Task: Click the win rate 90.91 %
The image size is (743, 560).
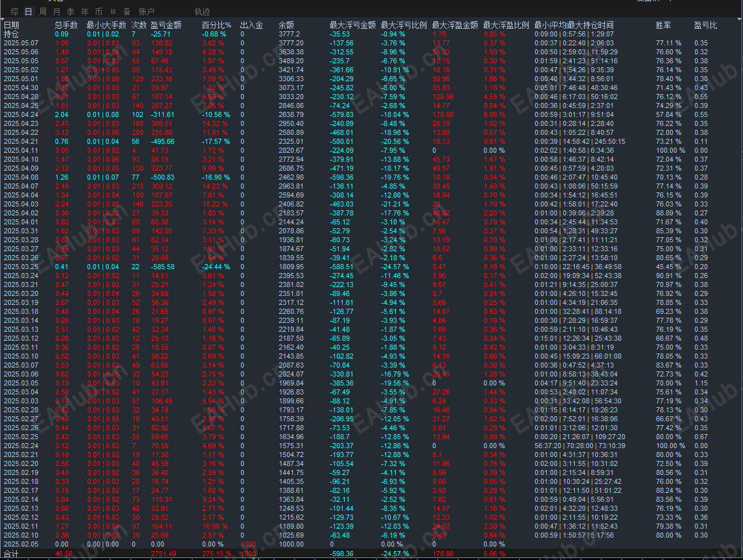Action: (669, 276)
